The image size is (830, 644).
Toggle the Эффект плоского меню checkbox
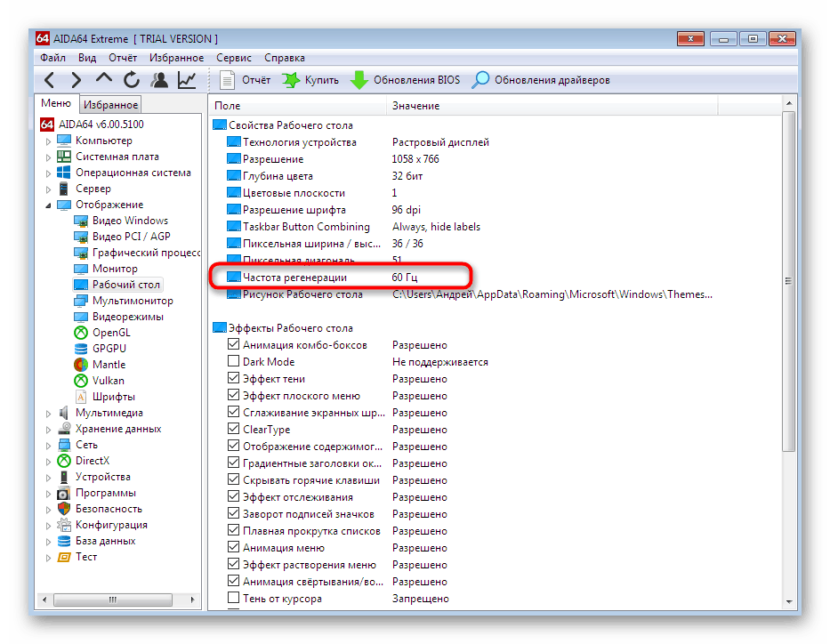click(233, 395)
